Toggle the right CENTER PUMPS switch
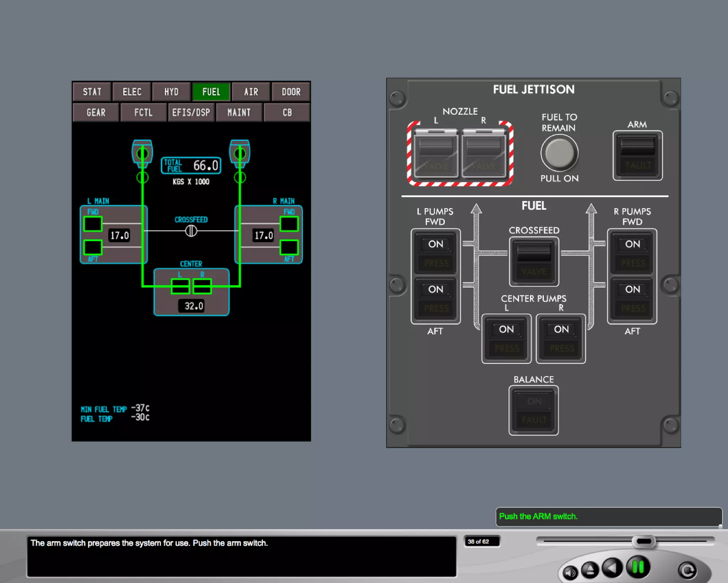 [x=561, y=339]
